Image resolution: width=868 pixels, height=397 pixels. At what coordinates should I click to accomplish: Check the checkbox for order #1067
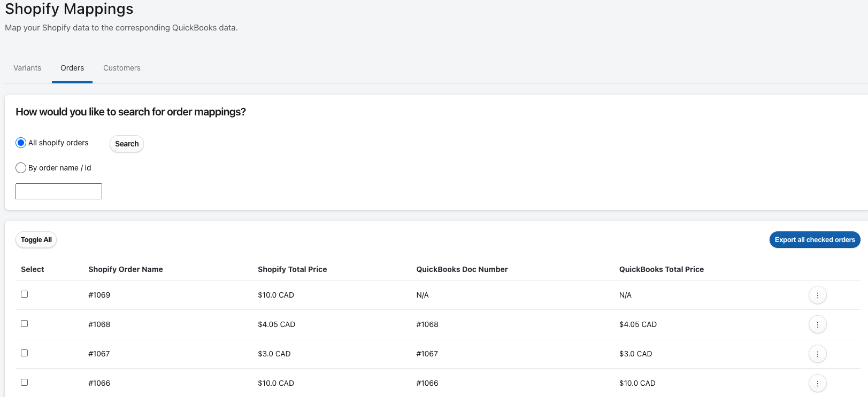coord(24,353)
